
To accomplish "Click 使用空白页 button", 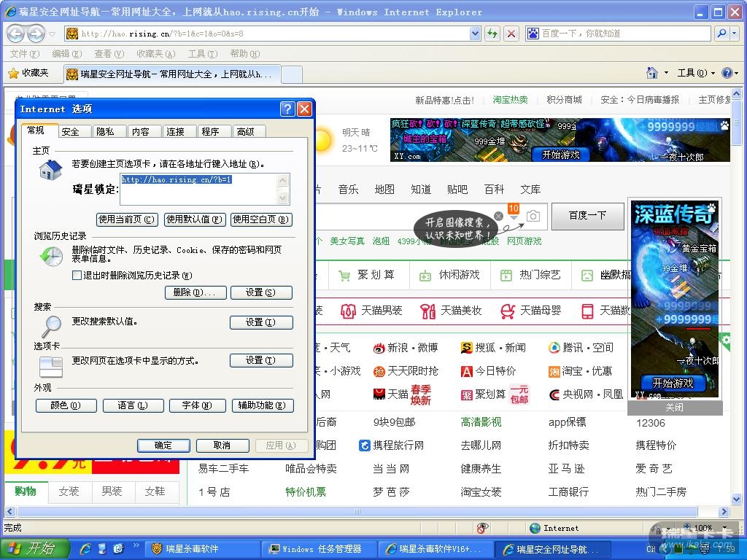I will [261, 219].
